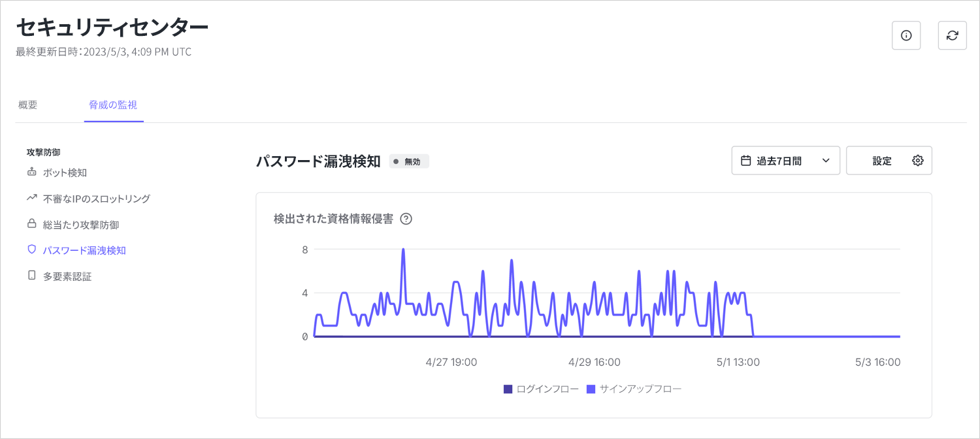The image size is (980, 439).
Task: Click the 4/27 19:00 axis label
Action: pos(451,362)
